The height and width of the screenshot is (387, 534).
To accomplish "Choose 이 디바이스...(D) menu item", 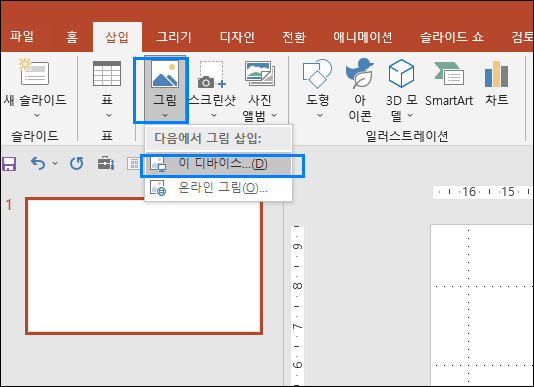I will [x=219, y=164].
